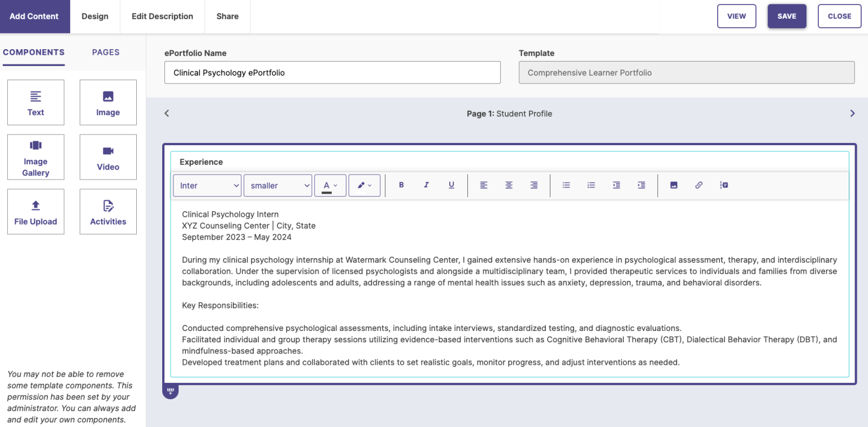
Task: Select the File Upload component
Action: (36, 211)
